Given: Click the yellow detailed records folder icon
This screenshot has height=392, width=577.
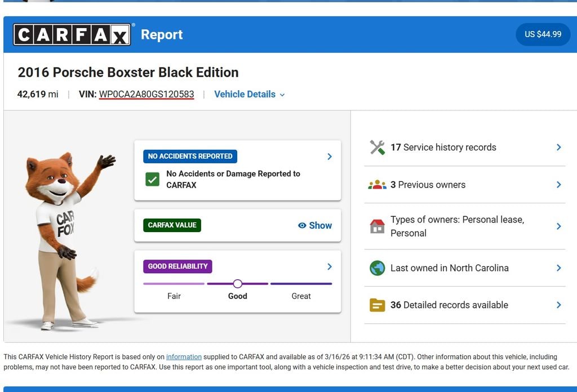Looking at the screenshot, I should coord(377,305).
